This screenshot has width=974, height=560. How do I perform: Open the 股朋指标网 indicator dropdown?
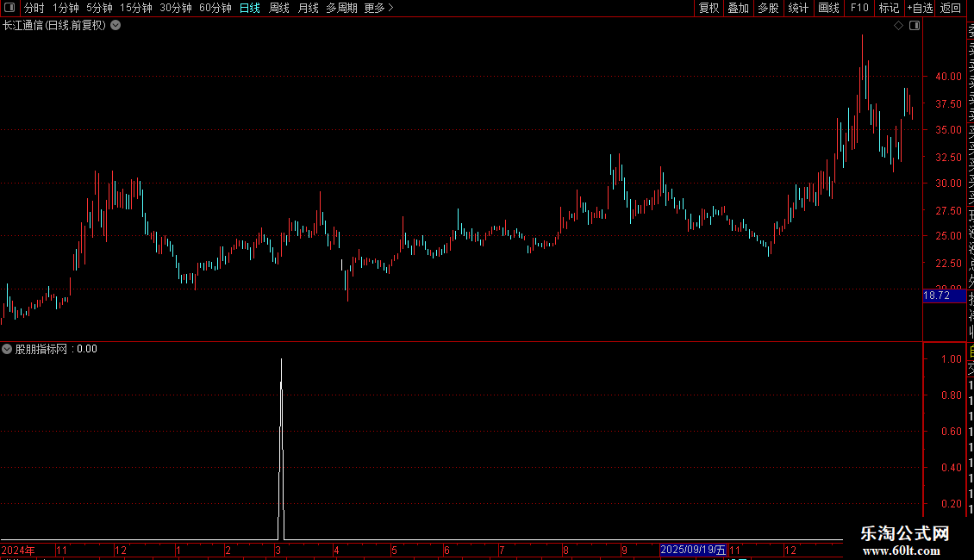[7, 349]
